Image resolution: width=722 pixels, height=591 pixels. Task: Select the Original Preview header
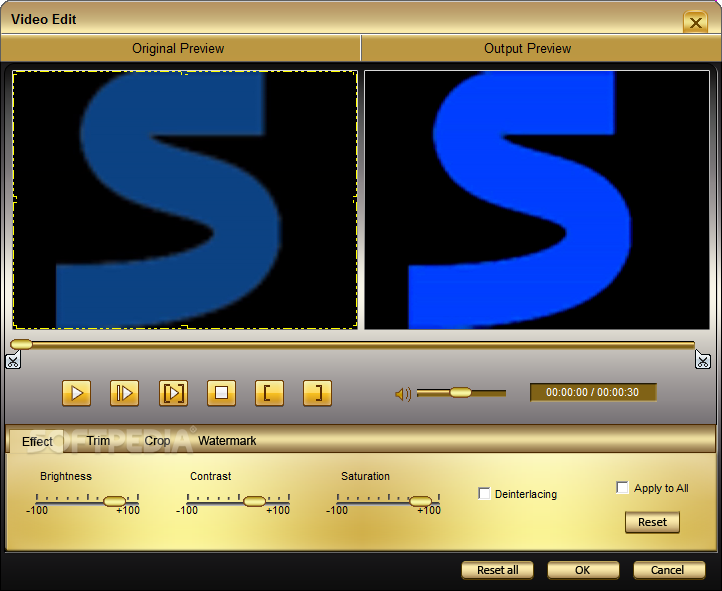point(180,48)
